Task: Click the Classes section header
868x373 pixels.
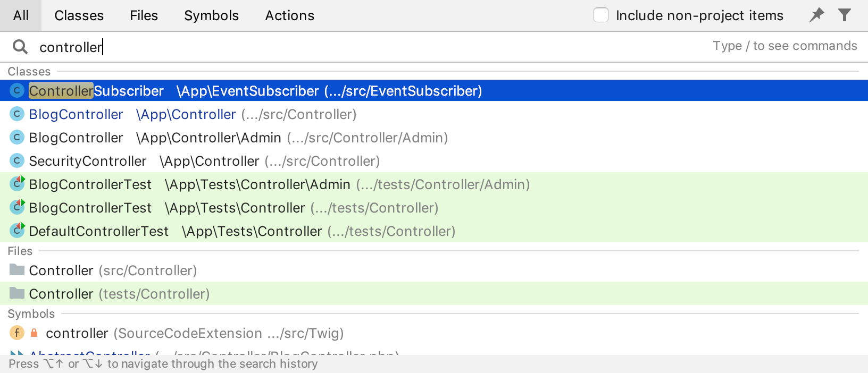Action: click(x=29, y=71)
